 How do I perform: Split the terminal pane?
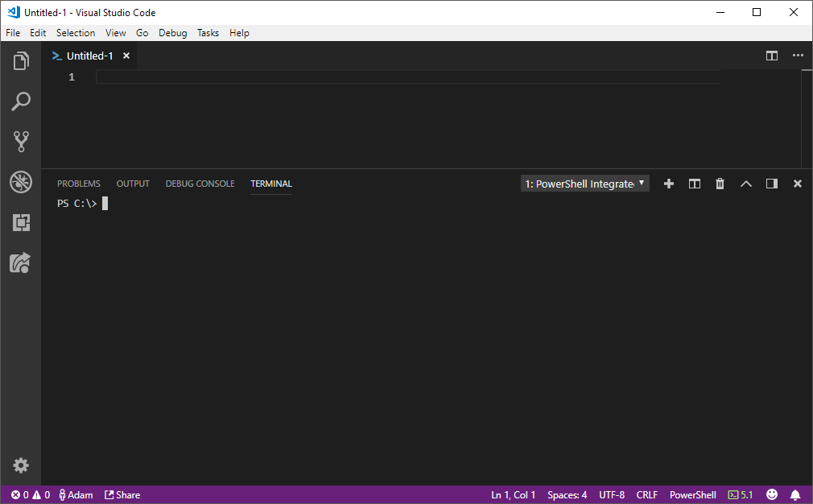(694, 184)
